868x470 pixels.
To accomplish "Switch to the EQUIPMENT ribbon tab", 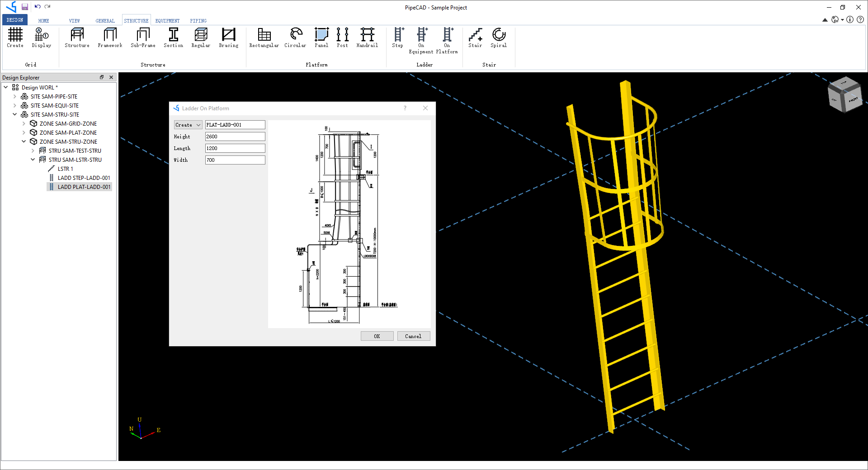I will (x=167, y=20).
